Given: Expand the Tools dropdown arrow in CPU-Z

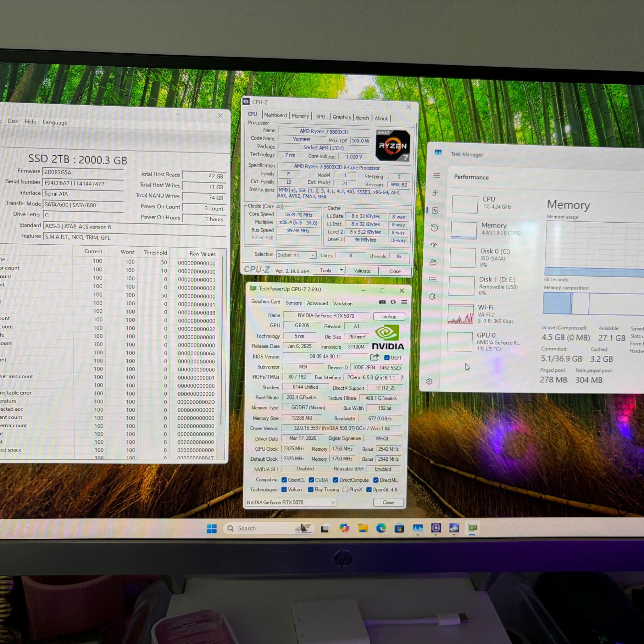Looking at the screenshot, I should pos(341,270).
